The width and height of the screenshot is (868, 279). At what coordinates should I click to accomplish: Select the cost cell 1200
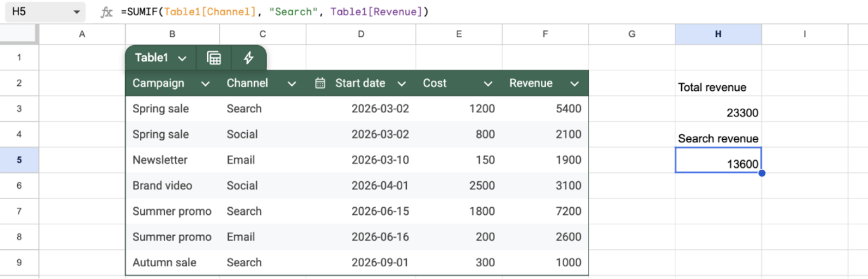pyautogui.click(x=459, y=109)
